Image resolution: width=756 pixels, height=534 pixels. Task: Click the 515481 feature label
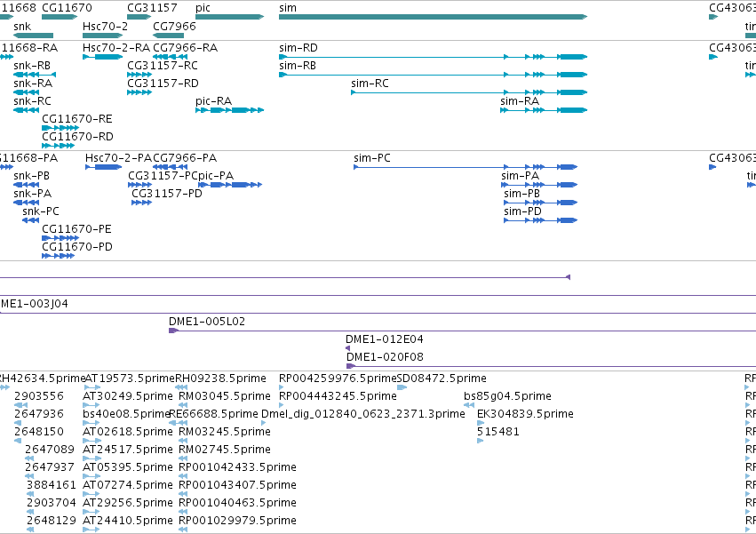click(x=498, y=432)
